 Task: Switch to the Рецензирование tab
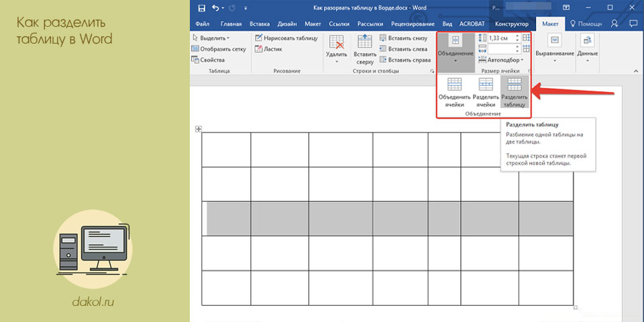411,24
